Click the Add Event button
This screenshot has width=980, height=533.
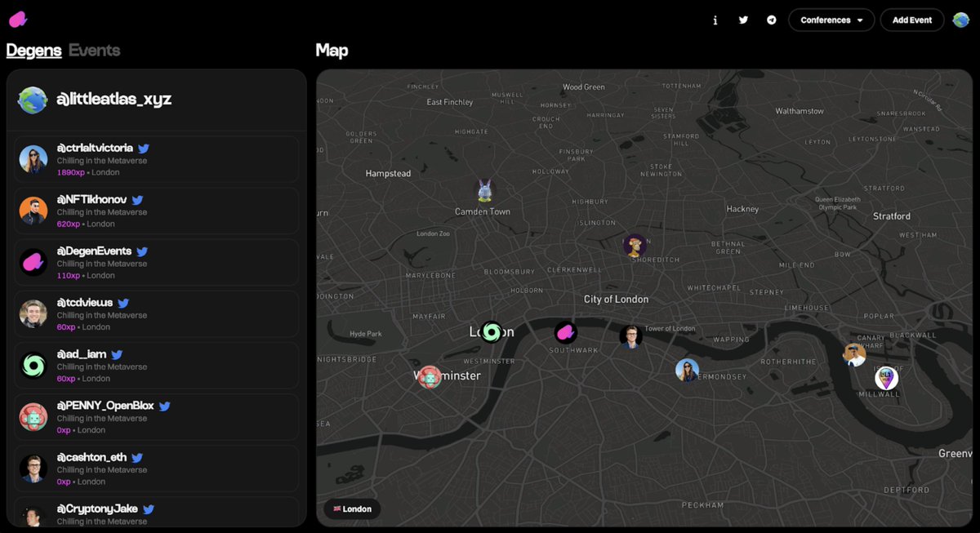(912, 20)
